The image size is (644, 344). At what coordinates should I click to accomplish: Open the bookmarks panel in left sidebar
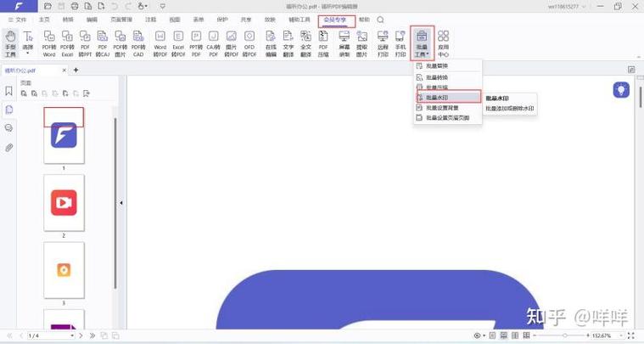pyautogui.click(x=8, y=91)
